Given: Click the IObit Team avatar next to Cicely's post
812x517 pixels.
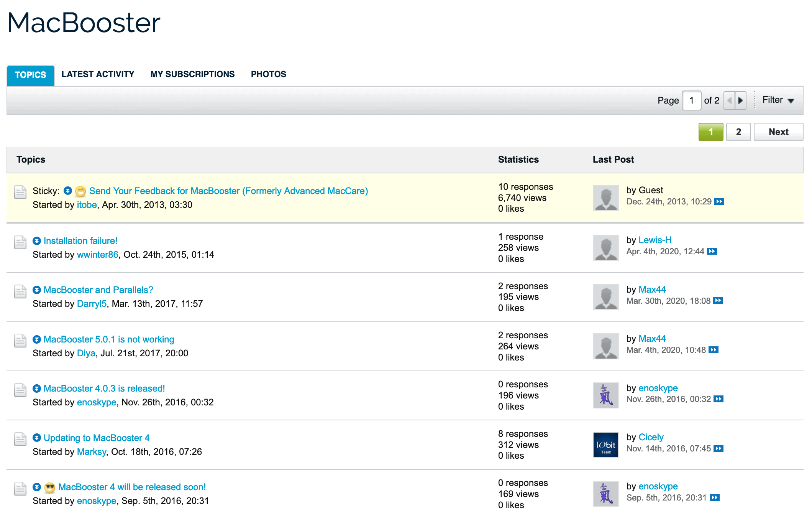Looking at the screenshot, I should [x=605, y=445].
